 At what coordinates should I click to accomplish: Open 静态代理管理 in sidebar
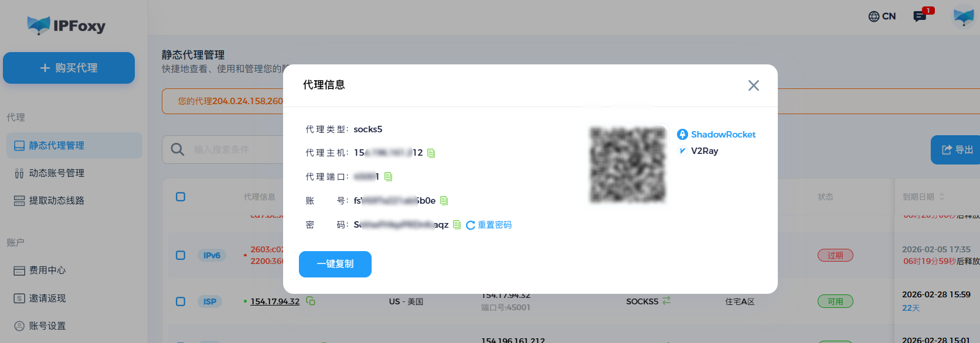(74, 145)
